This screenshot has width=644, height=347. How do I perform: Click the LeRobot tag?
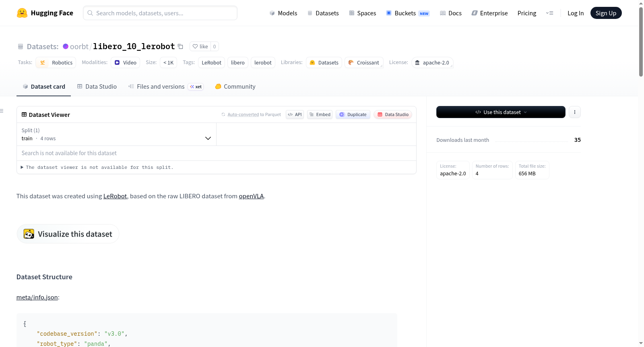pos(211,62)
